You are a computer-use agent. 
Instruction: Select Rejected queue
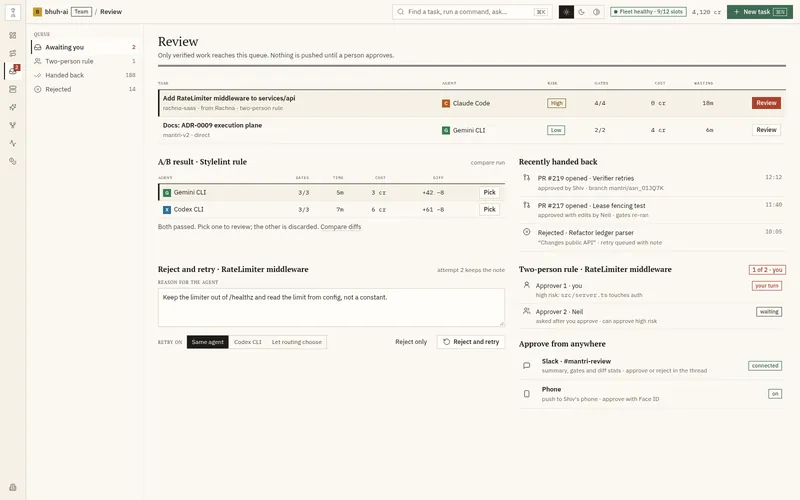click(85, 89)
